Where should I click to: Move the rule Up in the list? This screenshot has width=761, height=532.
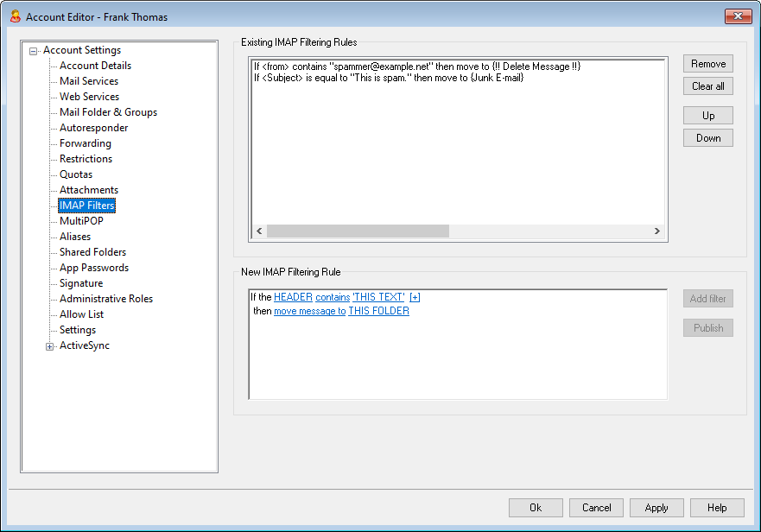(707, 116)
